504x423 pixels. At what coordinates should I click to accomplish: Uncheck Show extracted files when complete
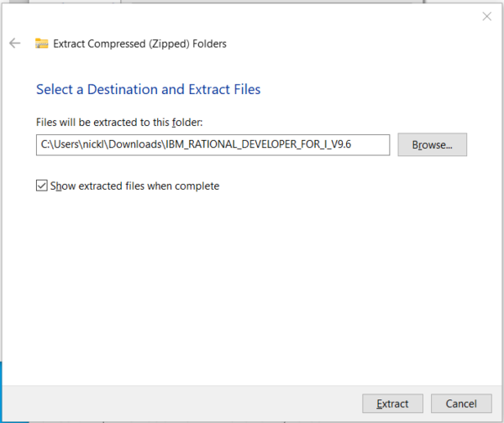pyautogui.click(x=42, y=185)
